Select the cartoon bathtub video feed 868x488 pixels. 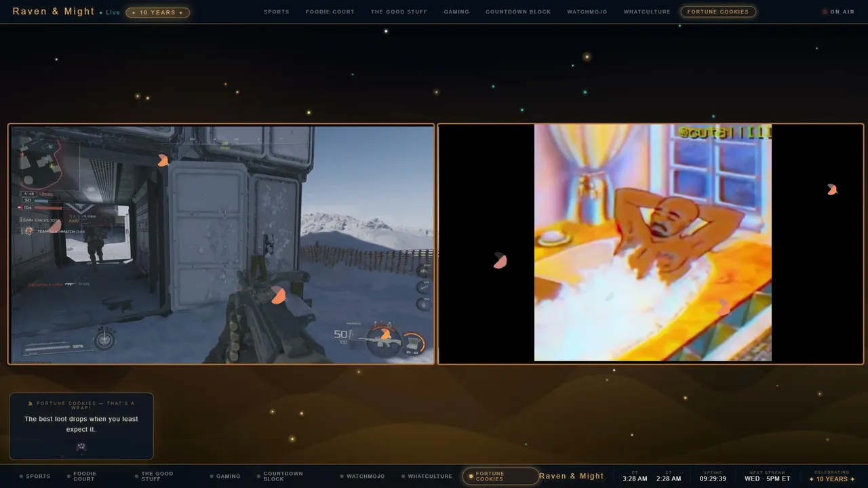[651, 244]
